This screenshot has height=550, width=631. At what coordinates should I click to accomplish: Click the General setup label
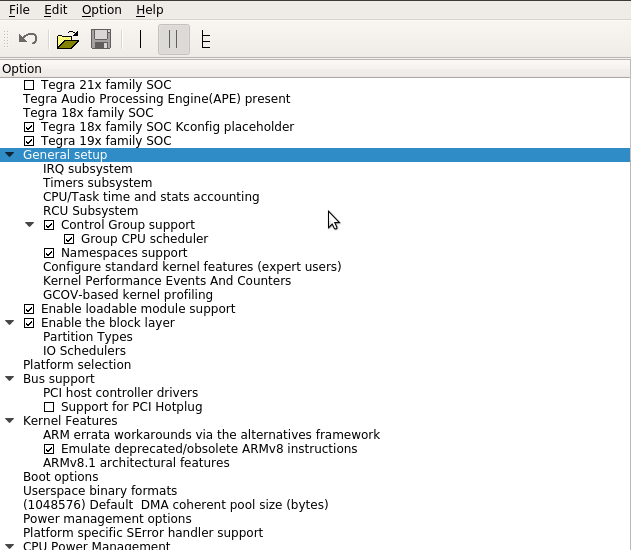coord(65,155)
